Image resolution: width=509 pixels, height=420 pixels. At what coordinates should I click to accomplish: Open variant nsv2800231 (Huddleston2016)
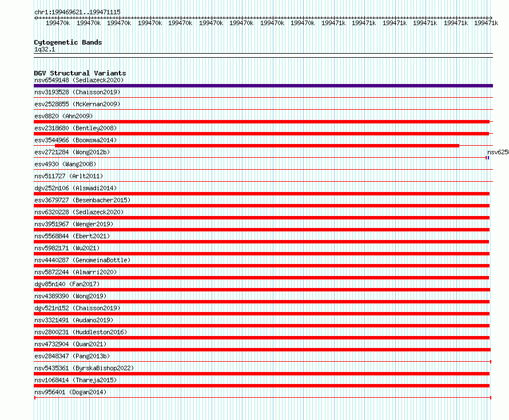click(x=81, y=332)
